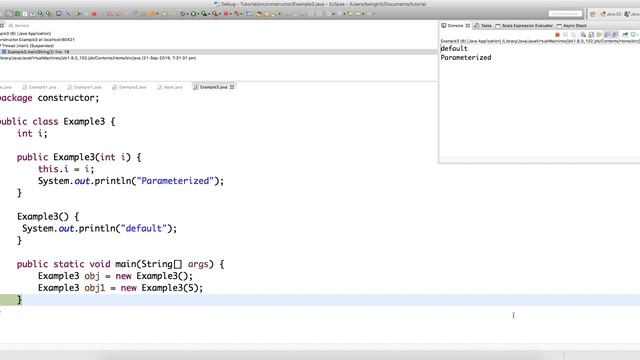
Task: Click the "default" output line in Console
Action: (454, 49)
